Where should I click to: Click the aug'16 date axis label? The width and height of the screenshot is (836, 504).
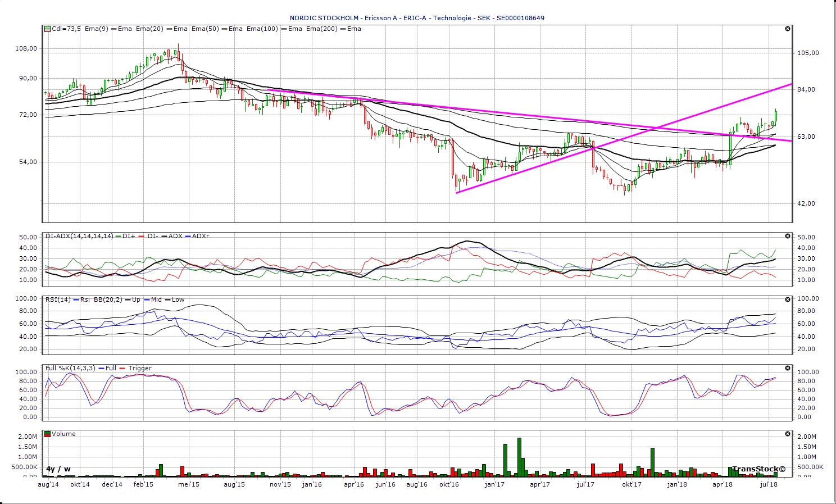[416, 484]
